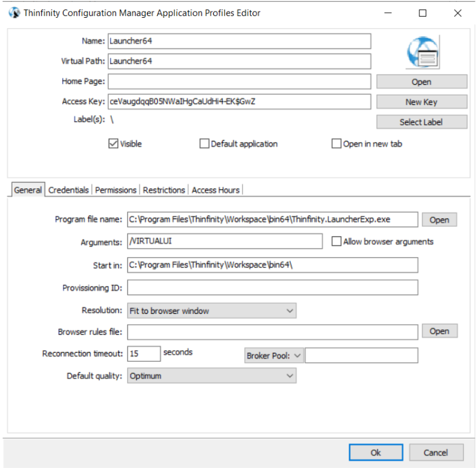Click the Browser rules file field

pos(272,332)
